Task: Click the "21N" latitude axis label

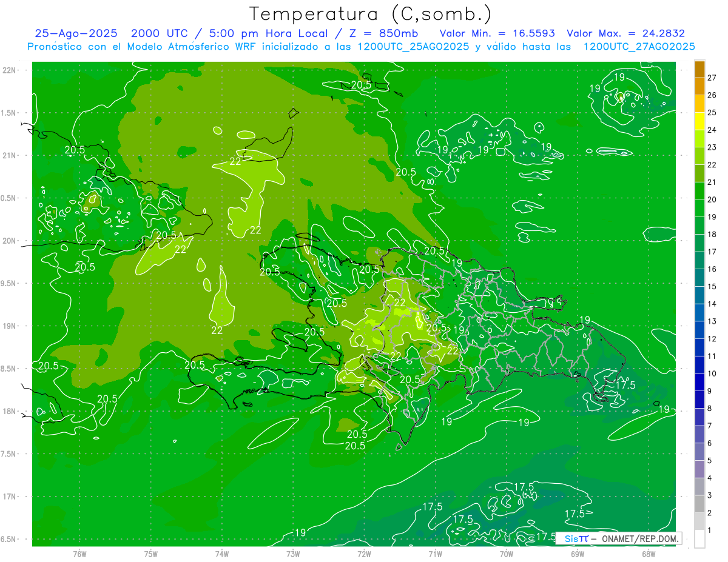Action: tap(9, 155)
